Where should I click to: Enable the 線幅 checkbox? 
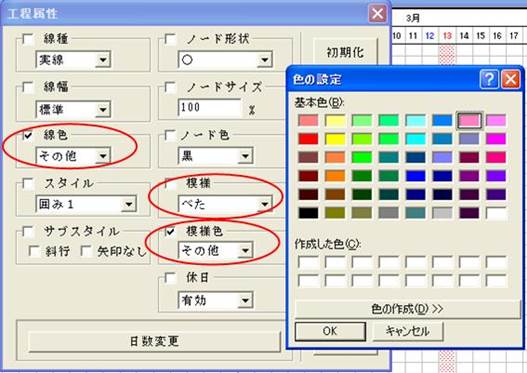tap(28, 87)
